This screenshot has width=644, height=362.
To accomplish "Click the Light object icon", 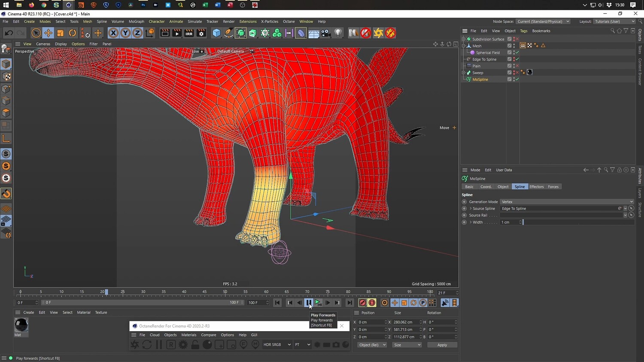I will pos(338,33).
